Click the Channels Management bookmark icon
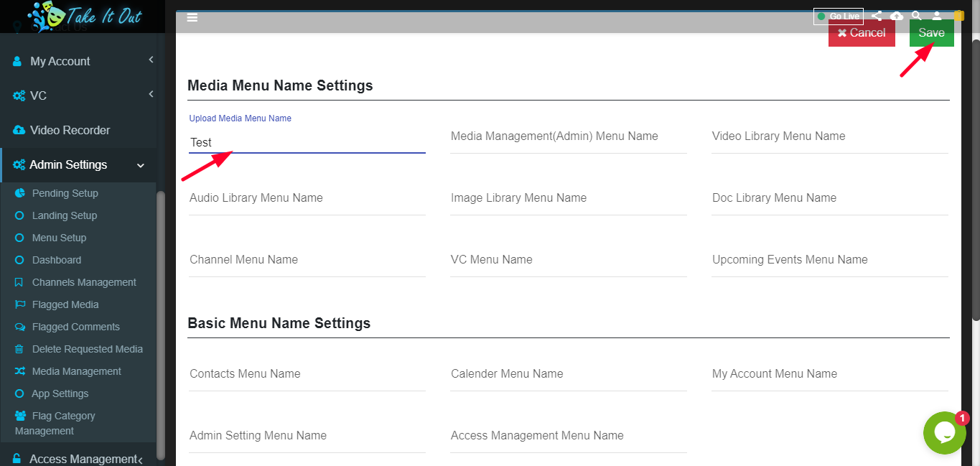980x466 pixels. click(19, 282)
